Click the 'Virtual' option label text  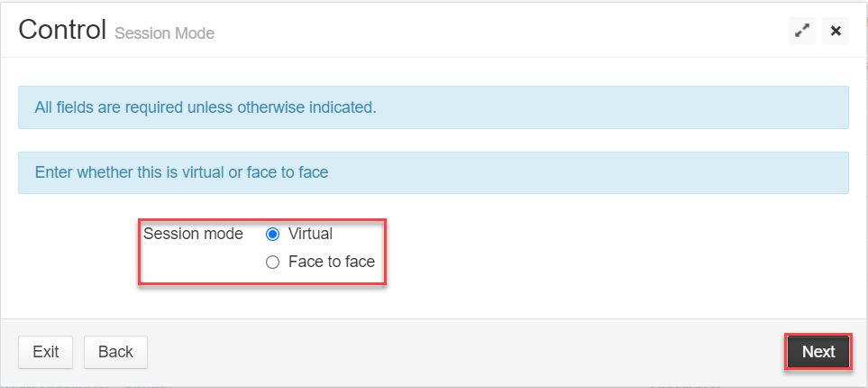click(310, 234)
